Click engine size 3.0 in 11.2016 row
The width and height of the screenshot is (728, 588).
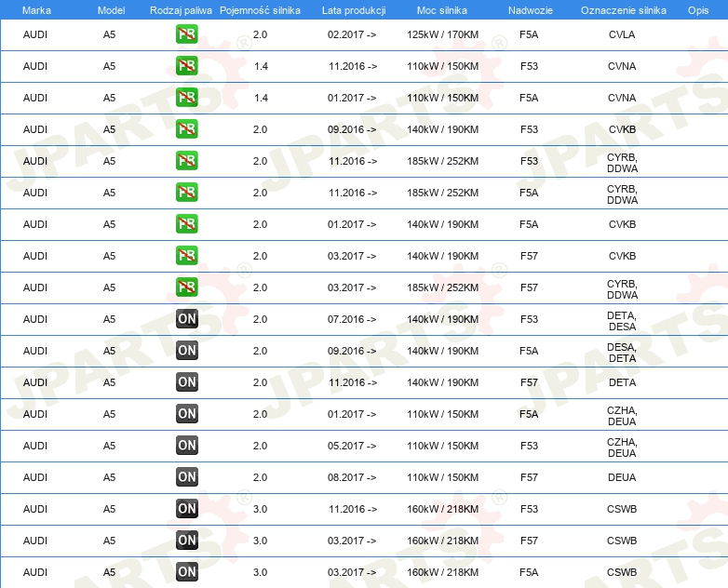pyautogui.click(x=260, y=508)
